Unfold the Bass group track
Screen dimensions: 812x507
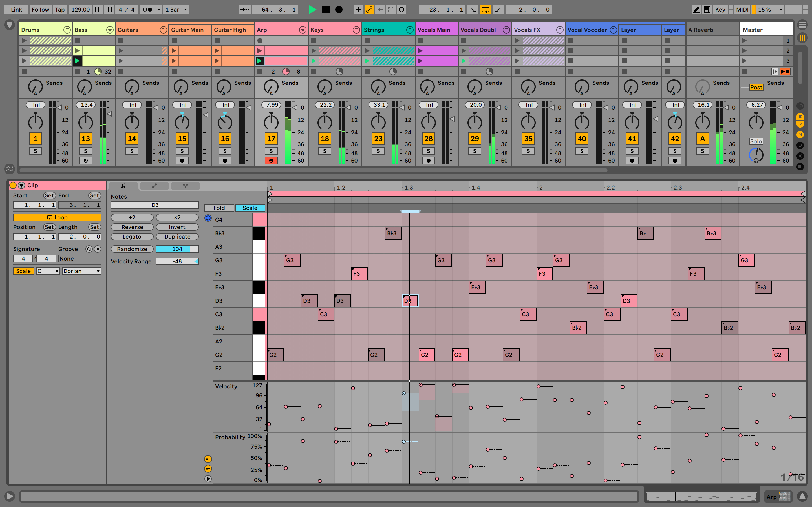110,30
